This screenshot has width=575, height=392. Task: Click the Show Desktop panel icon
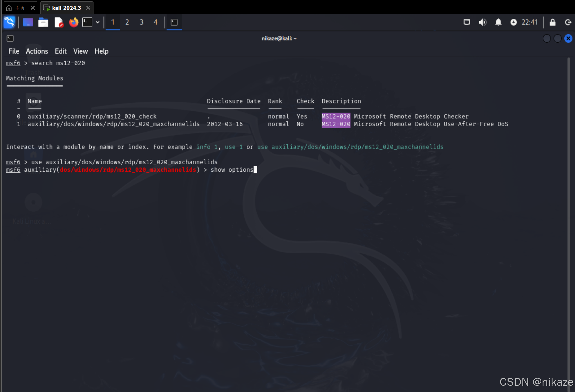pyautogui.click(x=28, y=22)
